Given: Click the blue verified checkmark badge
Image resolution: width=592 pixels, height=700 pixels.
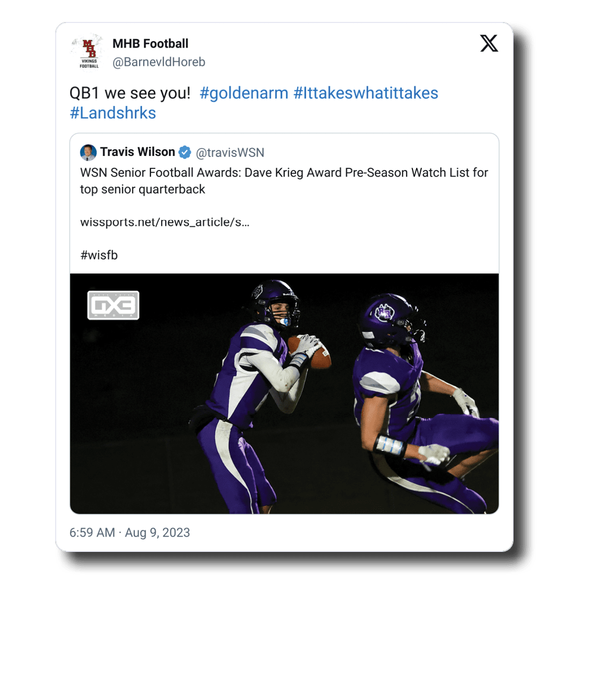Looking at the screenshot, I should pos(185,153).
